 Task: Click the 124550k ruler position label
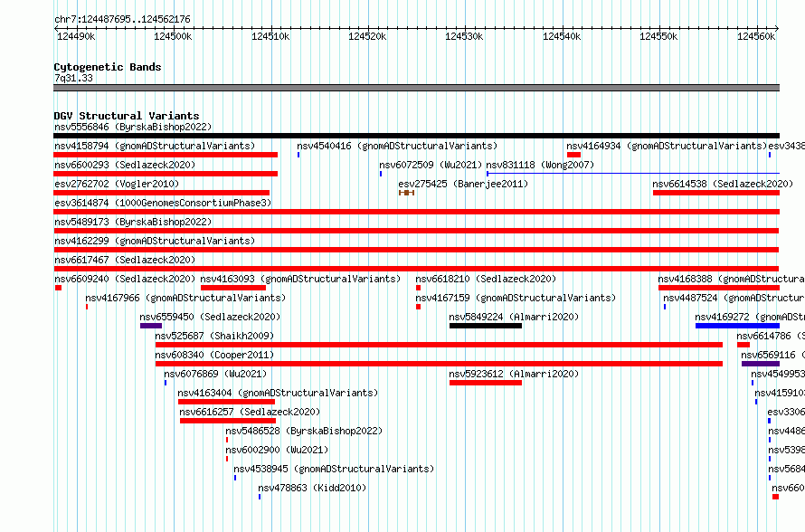click(x=658, y=36)
